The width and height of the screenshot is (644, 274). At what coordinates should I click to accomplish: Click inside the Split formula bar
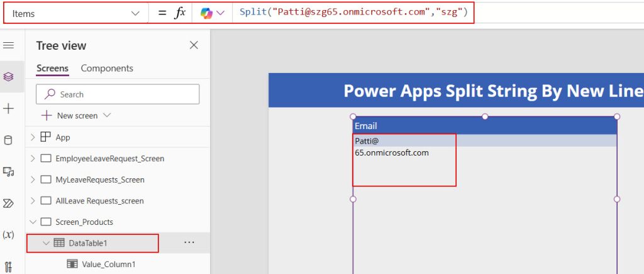click(x=353, y=13)
